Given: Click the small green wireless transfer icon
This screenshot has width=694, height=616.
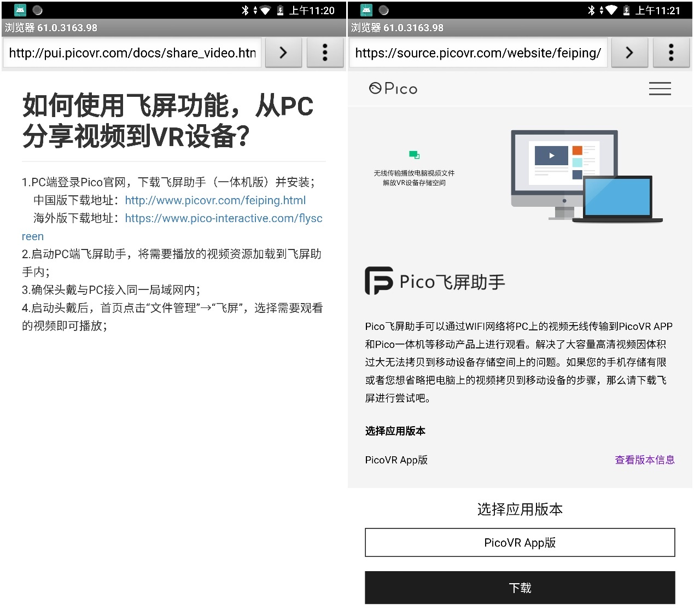Looking at the screenshot, I should 414,155.
